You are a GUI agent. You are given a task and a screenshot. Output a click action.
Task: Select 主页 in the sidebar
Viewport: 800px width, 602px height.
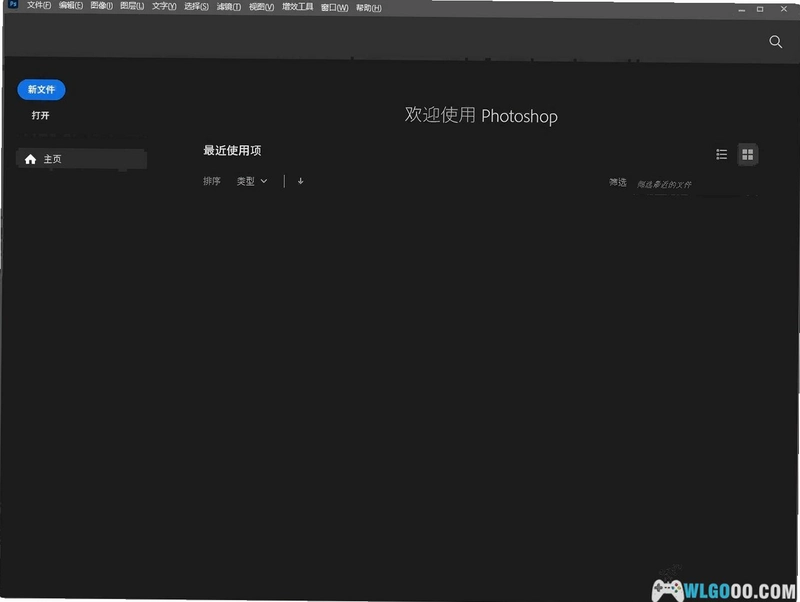click(x=82, y=159)
